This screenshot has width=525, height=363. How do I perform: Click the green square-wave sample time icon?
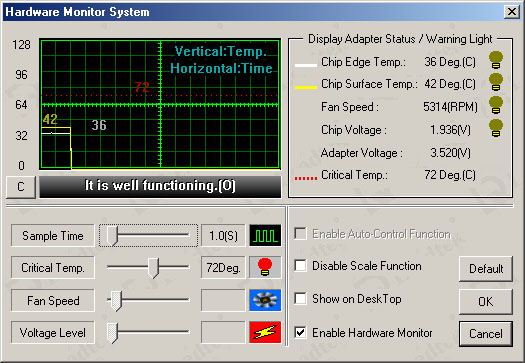[265, 235]
